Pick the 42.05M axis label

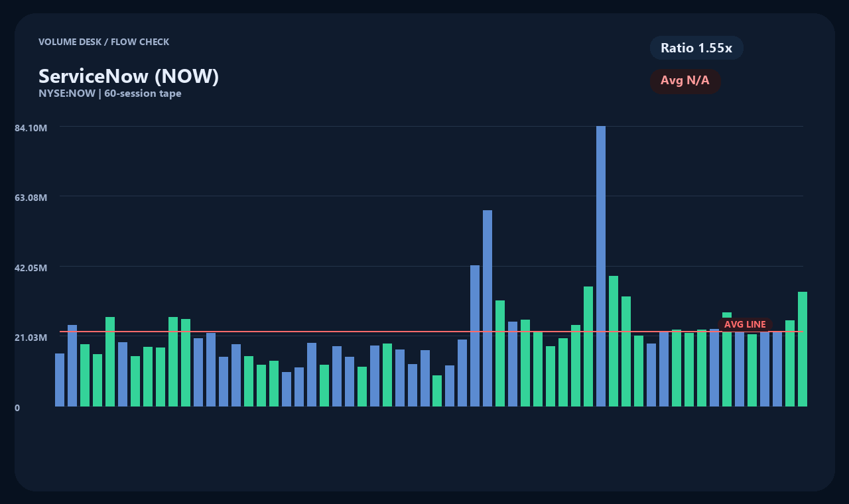coord(31,267)
